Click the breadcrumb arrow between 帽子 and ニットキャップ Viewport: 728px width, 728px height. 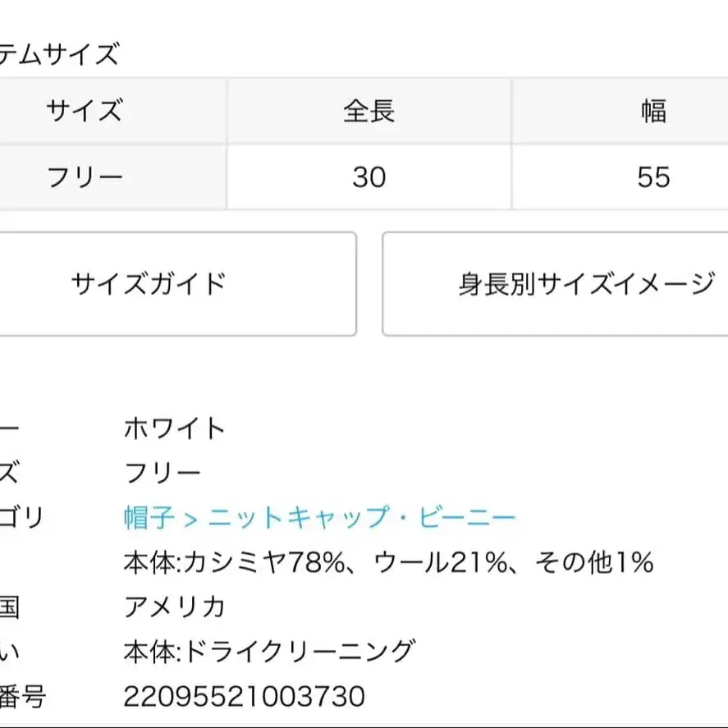coord(190,518)
